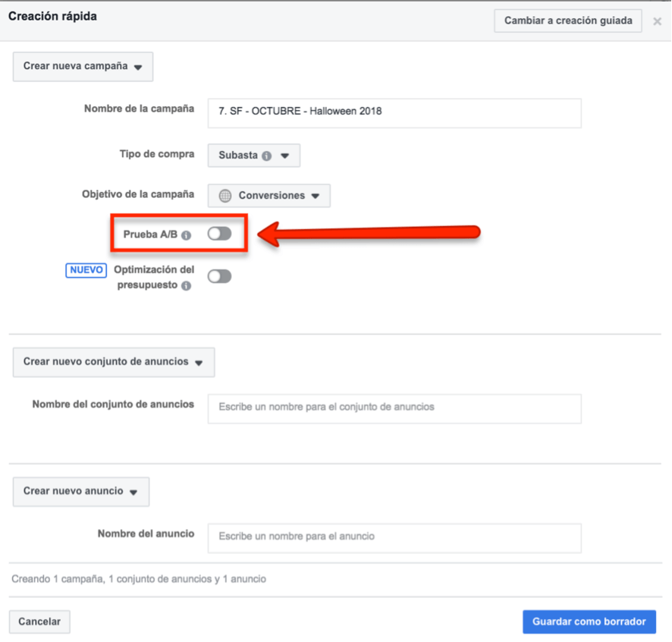Image resolution: width=672 pixels, height=642 pixels.
Task: Expand the Conversiones objective dropdown
Action: tap(269, 196)
